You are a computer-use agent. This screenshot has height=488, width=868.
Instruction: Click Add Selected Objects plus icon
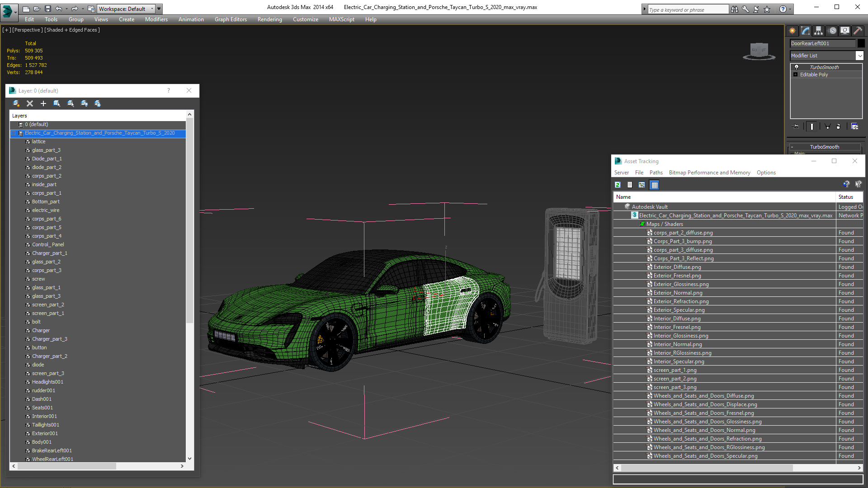(x=43, y=103)
